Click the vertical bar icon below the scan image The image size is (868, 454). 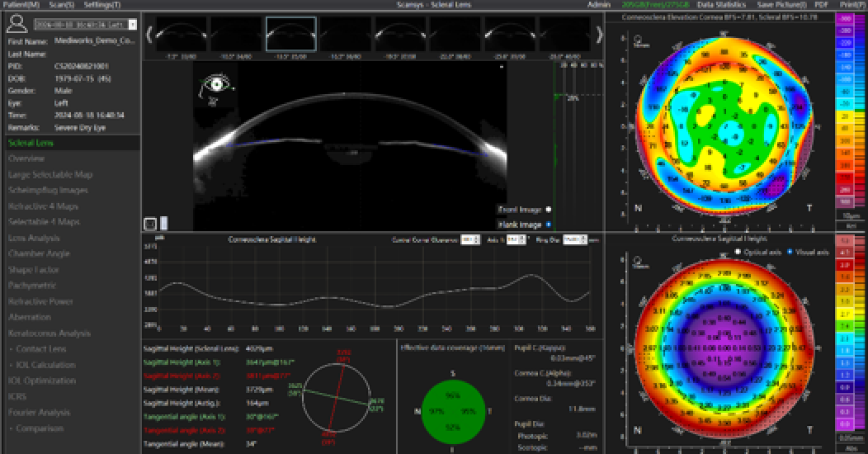click(x=163, y=223)
